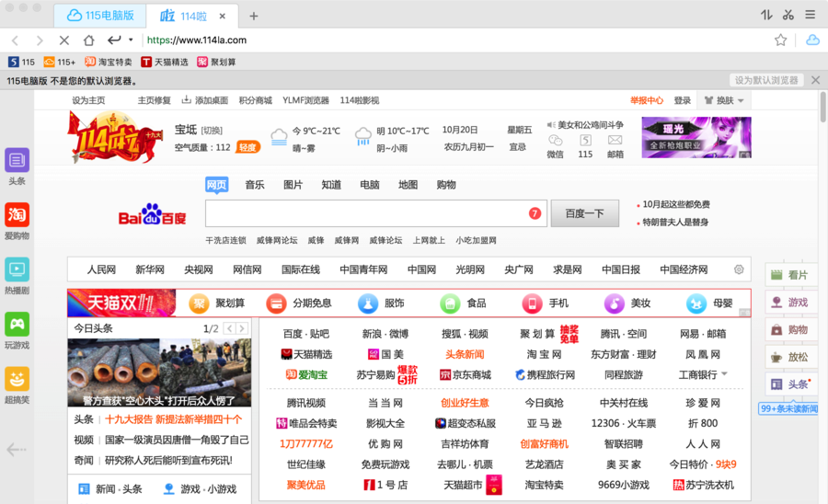Click 设为默认浏览器 button
Screen dimensions: 828x504
pos(766,80)
